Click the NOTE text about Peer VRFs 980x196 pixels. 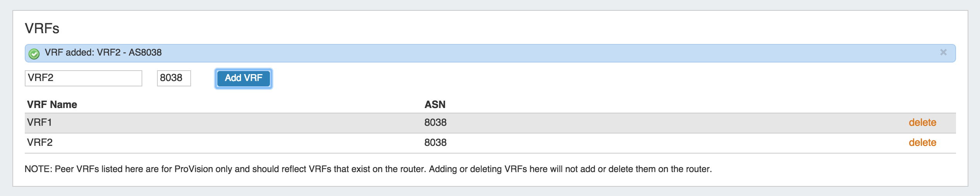point(367,169)
